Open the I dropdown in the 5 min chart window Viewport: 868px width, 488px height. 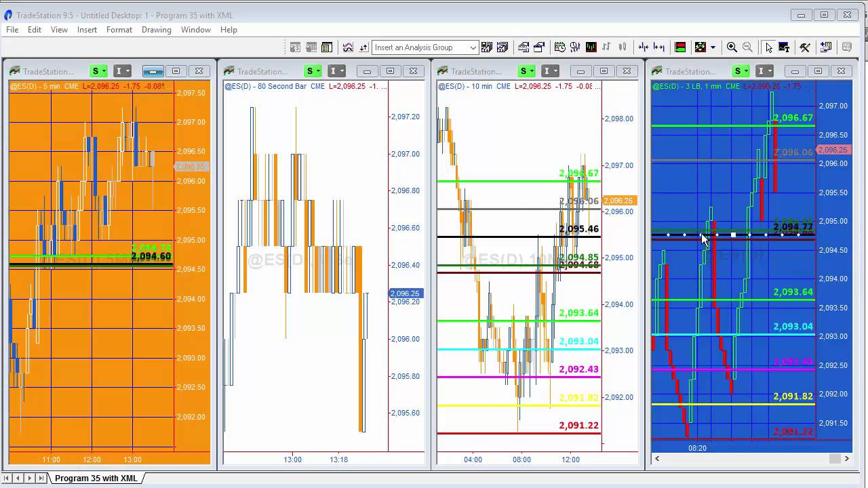(x=122, y=71)
